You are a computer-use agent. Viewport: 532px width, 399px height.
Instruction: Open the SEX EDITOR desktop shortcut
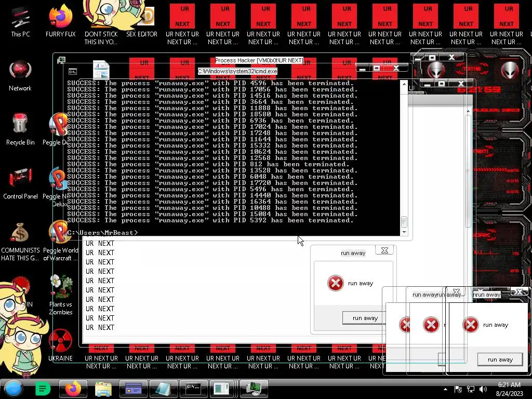click(x=142, y=23)
